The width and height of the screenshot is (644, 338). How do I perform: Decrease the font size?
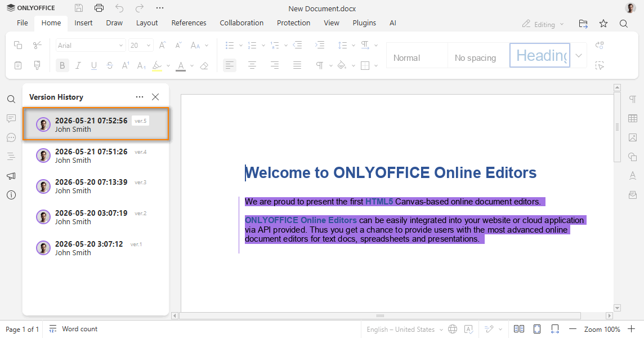[x=178, y=45]
